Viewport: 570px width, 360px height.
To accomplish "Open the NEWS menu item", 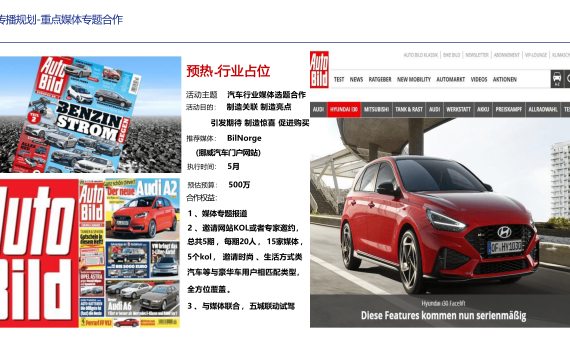I will [x=356, y=79].
